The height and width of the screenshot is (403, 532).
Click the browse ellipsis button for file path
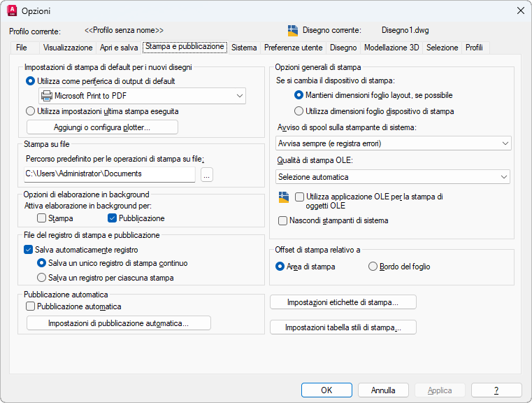click(206, 174)
